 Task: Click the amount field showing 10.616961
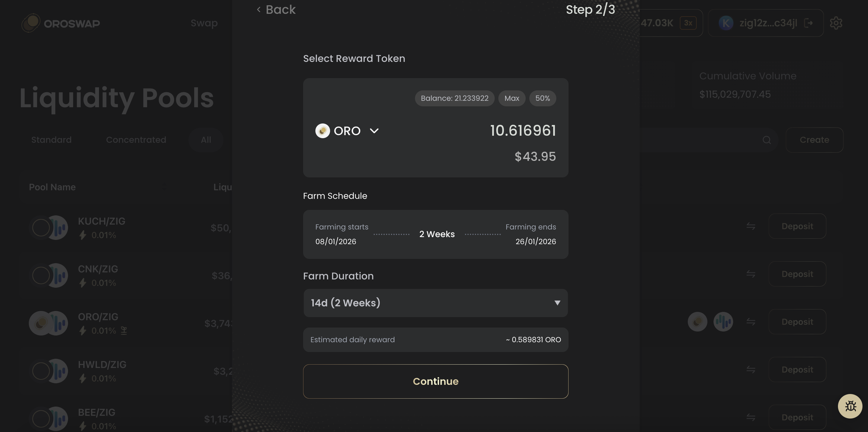tap(523, 131)
